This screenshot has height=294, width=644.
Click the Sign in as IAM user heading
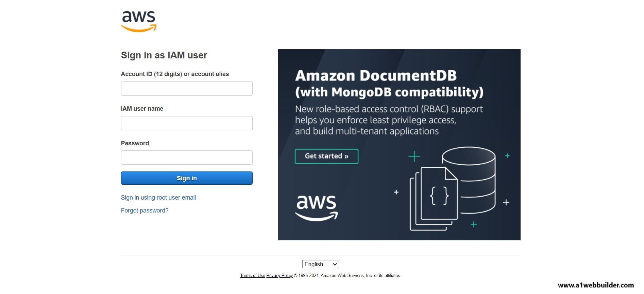pos(164,55)
